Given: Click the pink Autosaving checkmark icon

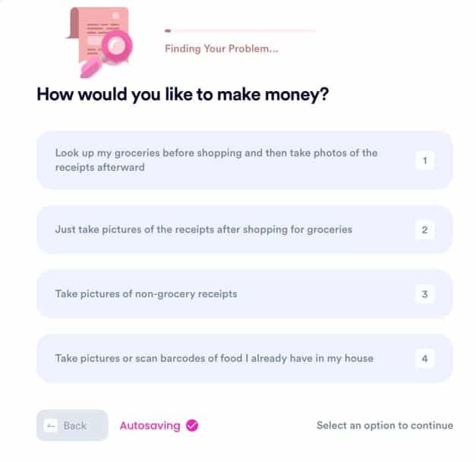Looking at the screenshot, I should pyautogui.click(x=192, y=426).
